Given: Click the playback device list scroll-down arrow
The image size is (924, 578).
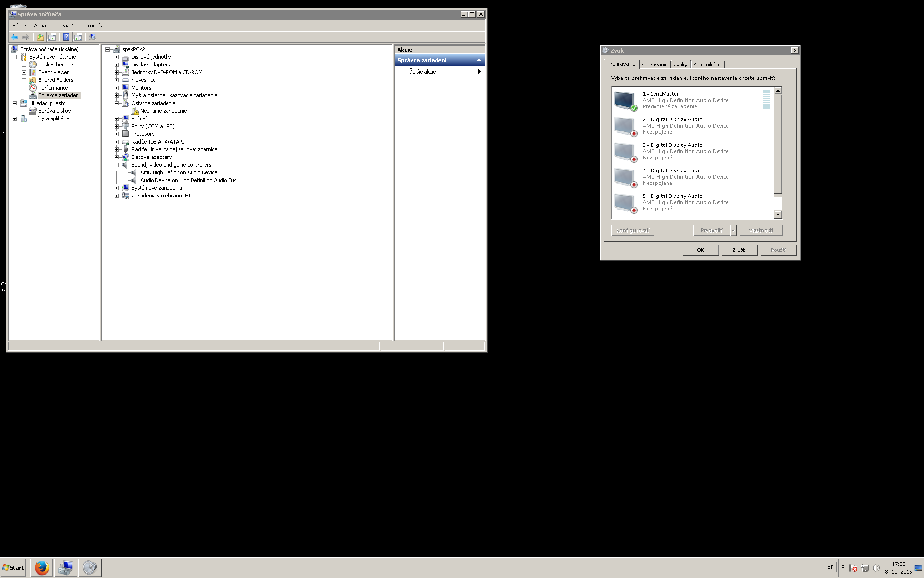Looking at the screenshot, I should 778,215.
